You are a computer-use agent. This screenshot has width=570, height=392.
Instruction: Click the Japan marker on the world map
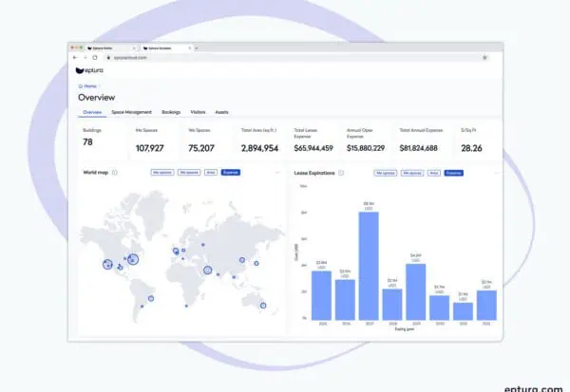coord(256,264)
